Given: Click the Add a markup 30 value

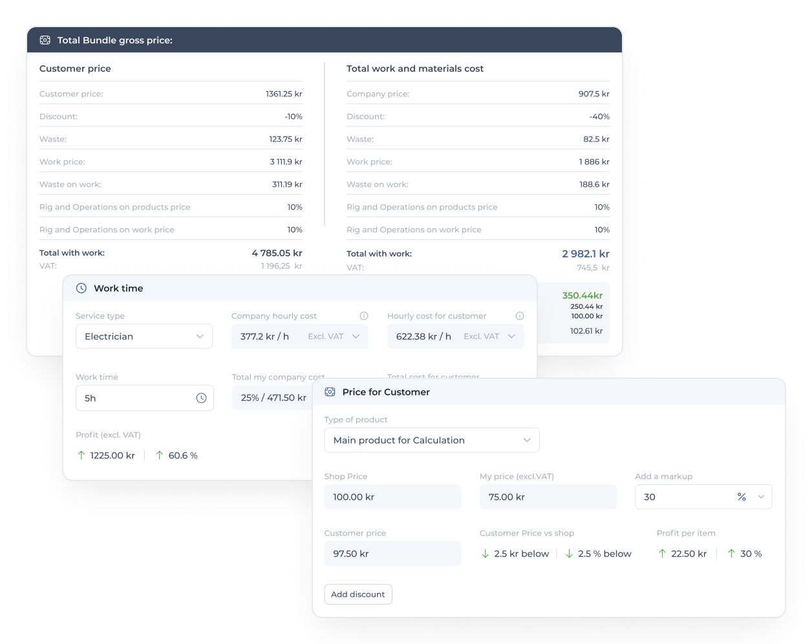Looking at the screenshot, I should tap(650, 497).
